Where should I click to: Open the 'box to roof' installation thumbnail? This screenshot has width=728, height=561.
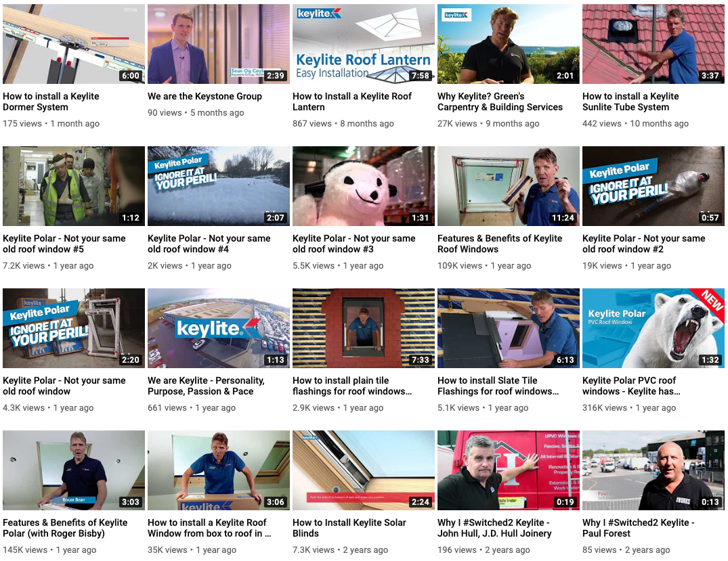click(219, 470)
